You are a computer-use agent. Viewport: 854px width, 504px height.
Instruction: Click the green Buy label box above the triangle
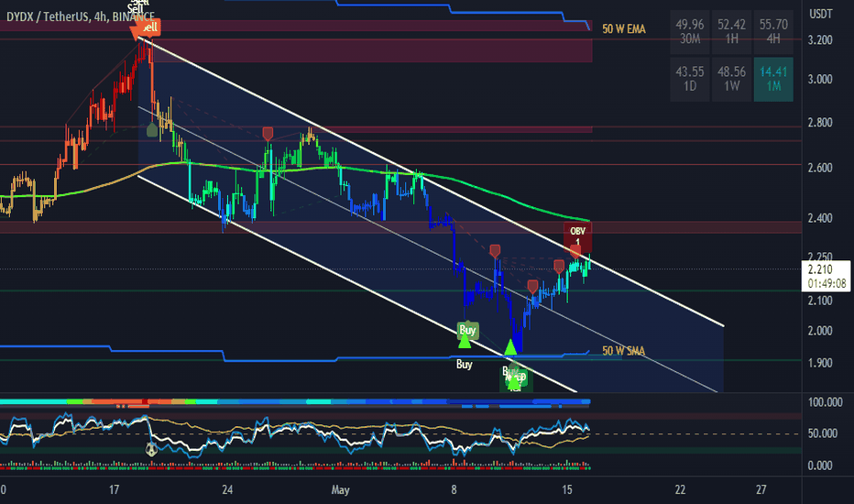[x=467, y=330]
